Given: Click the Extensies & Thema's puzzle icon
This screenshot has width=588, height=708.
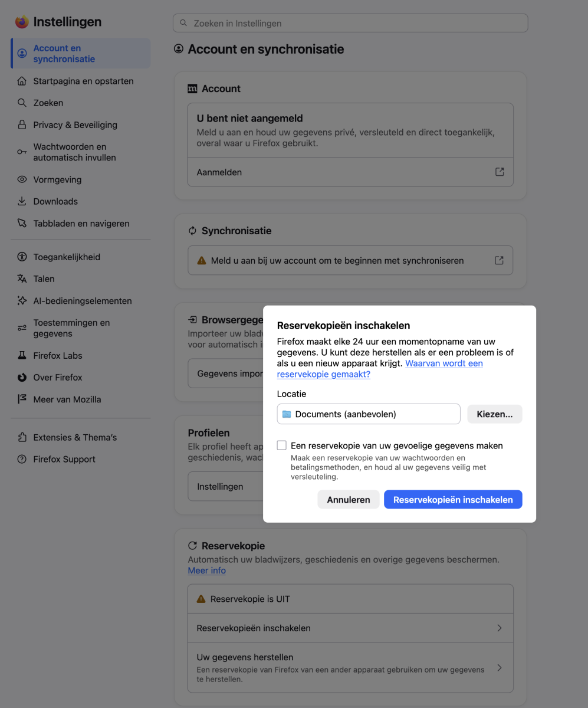Looking at the screenshot, I should [x=22, y=437].
